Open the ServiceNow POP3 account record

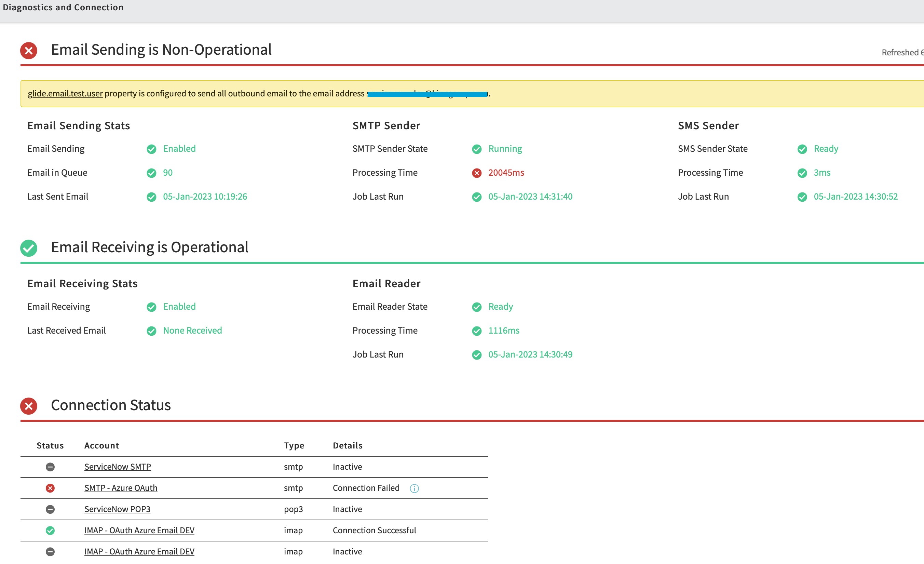click(117, 509)
